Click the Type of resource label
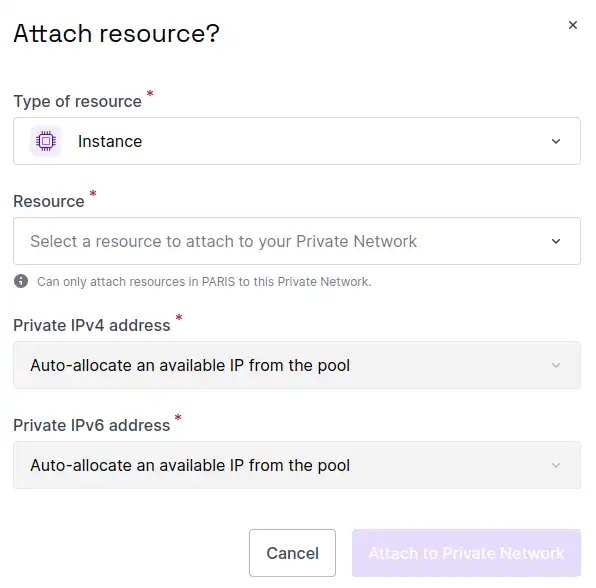596x588 pixels. 78,101
